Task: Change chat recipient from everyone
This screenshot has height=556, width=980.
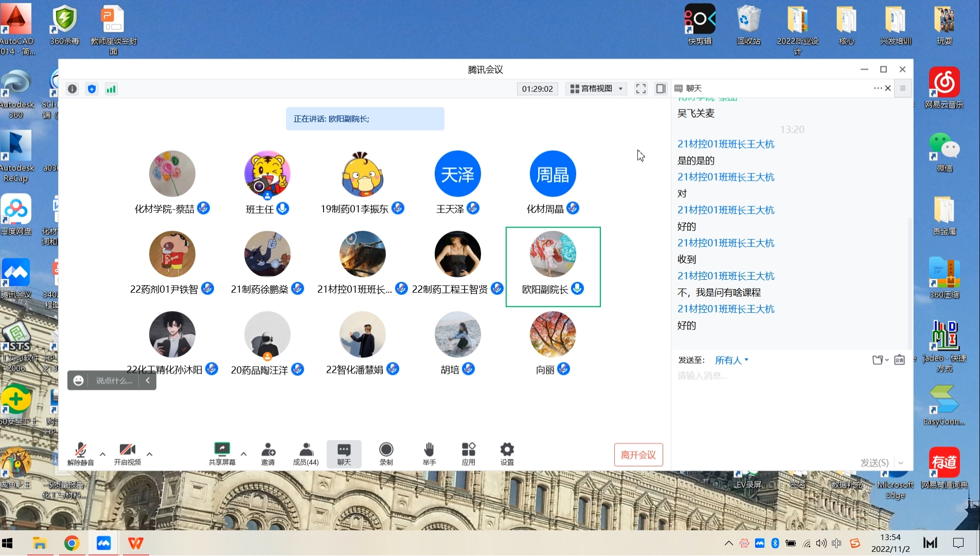Action: [732, 360]
